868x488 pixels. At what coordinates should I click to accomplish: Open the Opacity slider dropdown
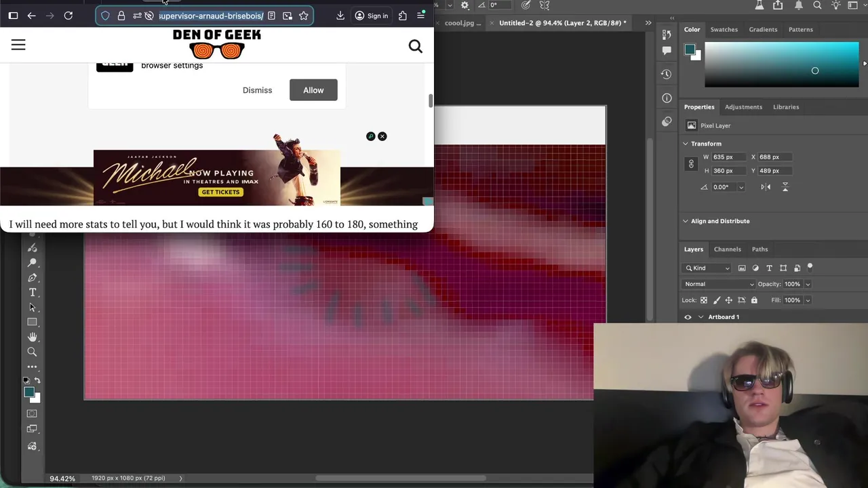808,284
